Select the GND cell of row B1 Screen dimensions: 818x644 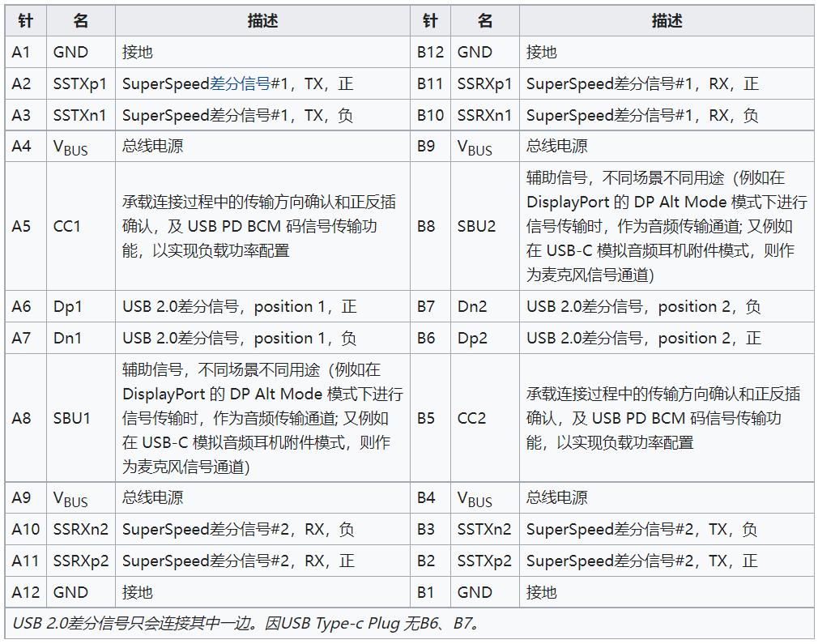pyautogui.click(x=476, y=592)
